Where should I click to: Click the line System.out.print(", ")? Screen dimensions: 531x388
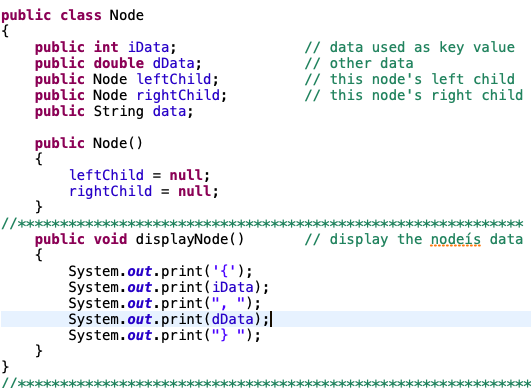(165, 303)
